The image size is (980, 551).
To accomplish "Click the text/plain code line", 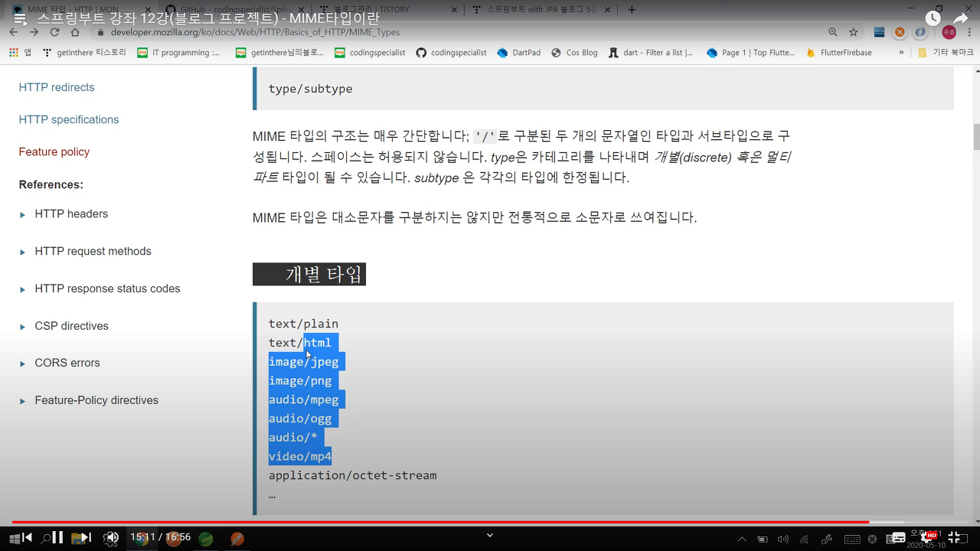I will (303, 324).
